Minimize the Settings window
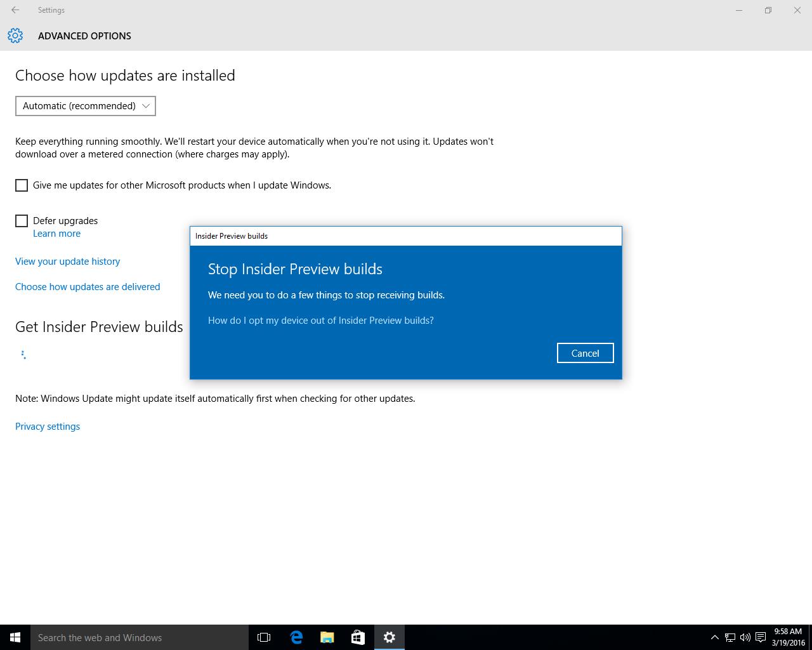This screenshot has height=650, width=812. (739, 10)
